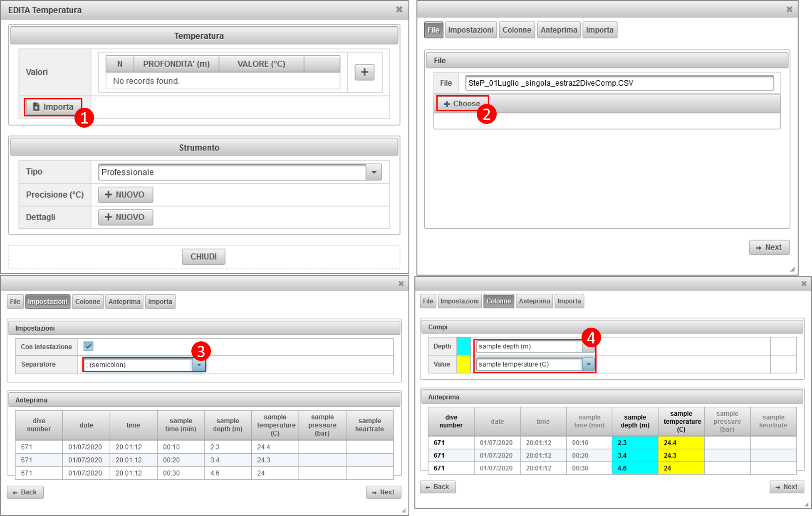Select File tab in Colonne window

point(428,301)
